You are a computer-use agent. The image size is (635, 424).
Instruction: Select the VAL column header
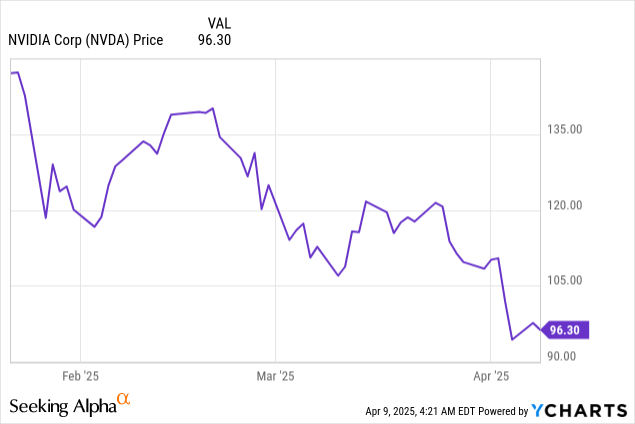click(x=219, y=20)
